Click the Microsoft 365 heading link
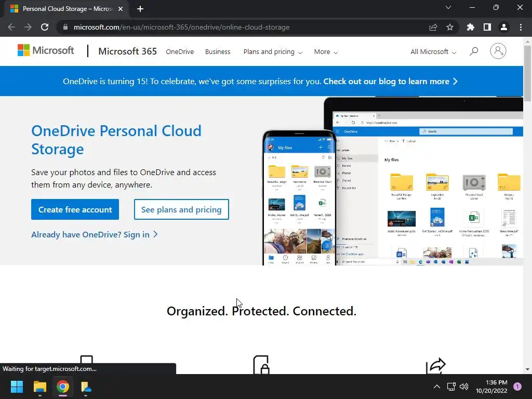Viewport: 532px width, 399px height. click(128, 51)
